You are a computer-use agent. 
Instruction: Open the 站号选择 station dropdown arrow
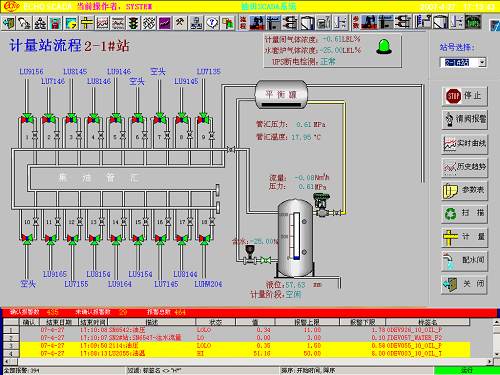[x=482, y=62]
